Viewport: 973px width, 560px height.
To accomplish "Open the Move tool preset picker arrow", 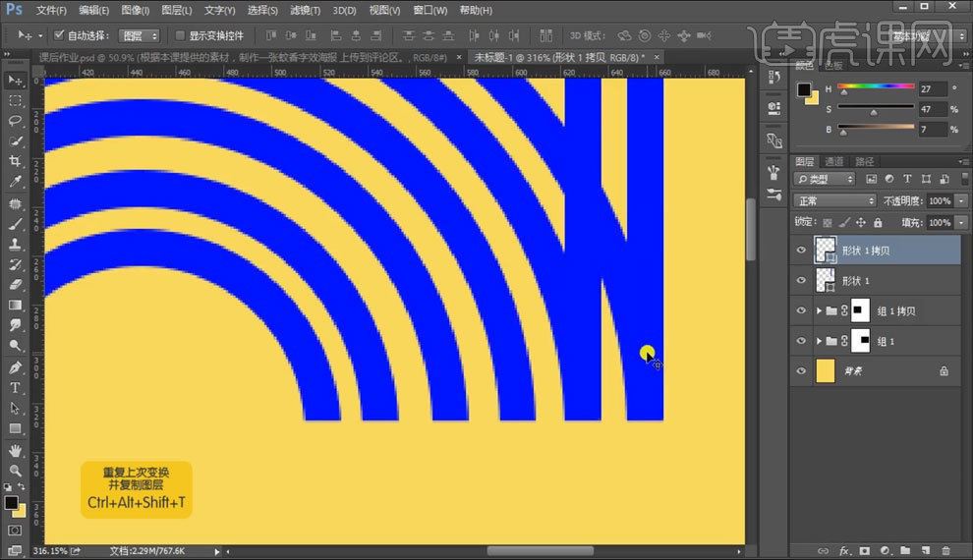I will pyautogui.click(x=40, y=36).
